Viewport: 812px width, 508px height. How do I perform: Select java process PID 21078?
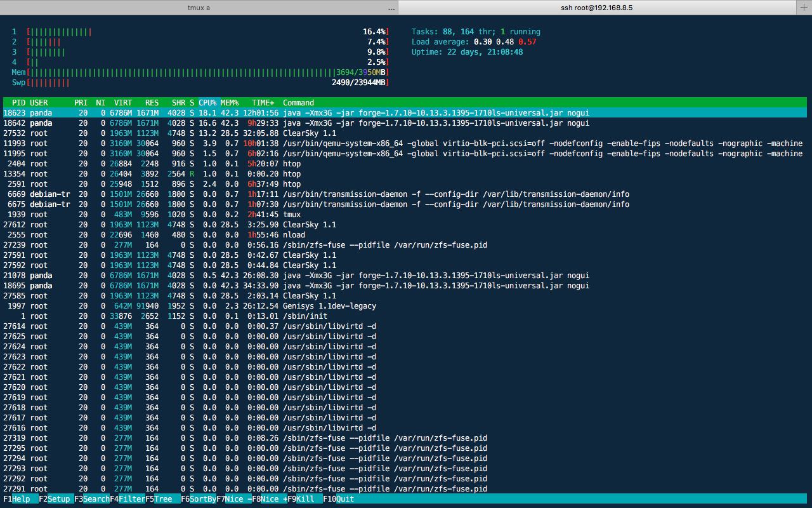[405, 276]
